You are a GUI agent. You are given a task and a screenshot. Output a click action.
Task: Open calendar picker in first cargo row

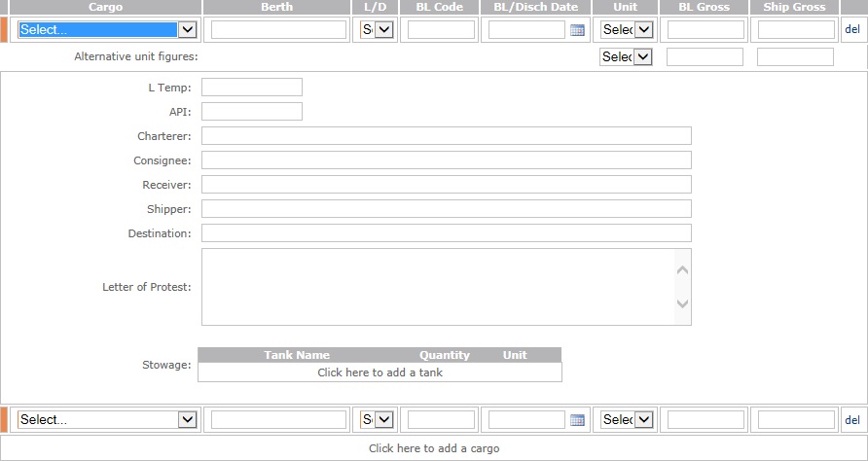click(x=577, y=30)
